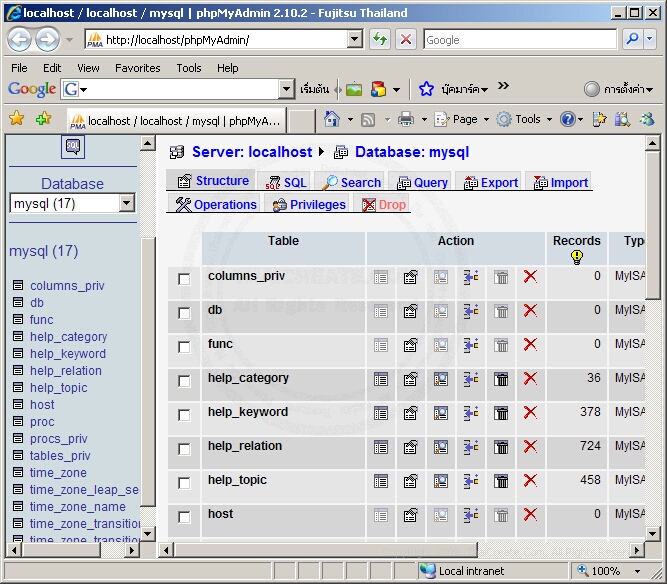The height and width of the screenshot is (584, 667).
Task: Search icon for help_category table row
Action: coord(441,379)
